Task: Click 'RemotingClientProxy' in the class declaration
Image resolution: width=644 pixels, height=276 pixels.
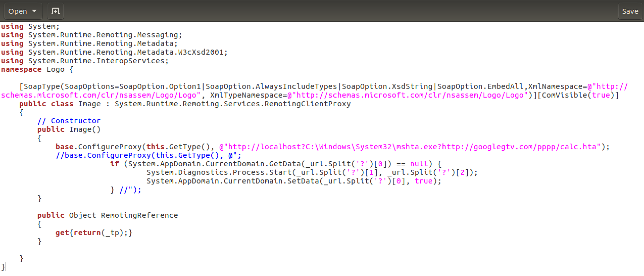Action: pos(308,104)
